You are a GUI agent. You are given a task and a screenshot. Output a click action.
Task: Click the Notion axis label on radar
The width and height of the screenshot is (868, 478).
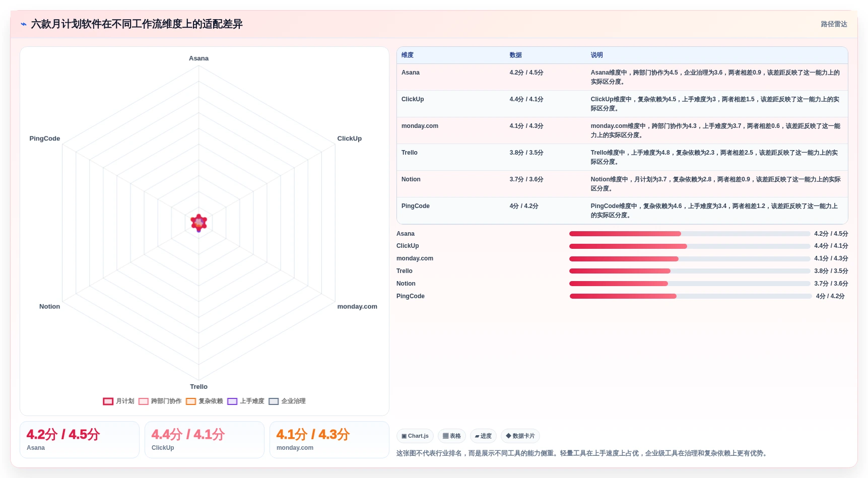point(49,306)
